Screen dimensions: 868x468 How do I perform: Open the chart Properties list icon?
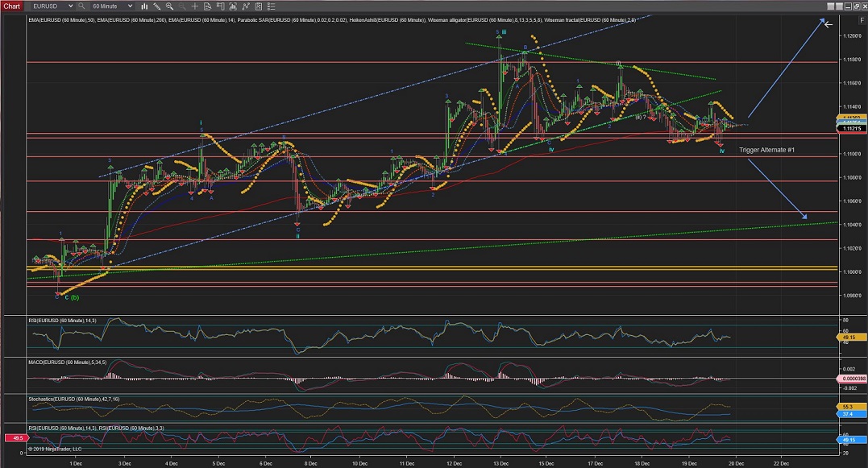[x=271, y=6]
